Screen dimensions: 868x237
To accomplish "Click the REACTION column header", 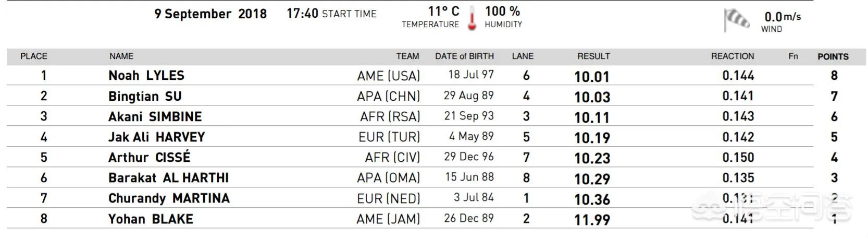I will pyautogui.click(x=732, y=56).
